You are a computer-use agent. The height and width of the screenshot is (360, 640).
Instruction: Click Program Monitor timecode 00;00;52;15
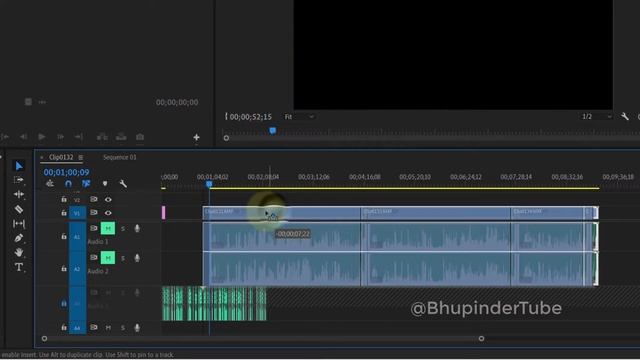point(251,117)
